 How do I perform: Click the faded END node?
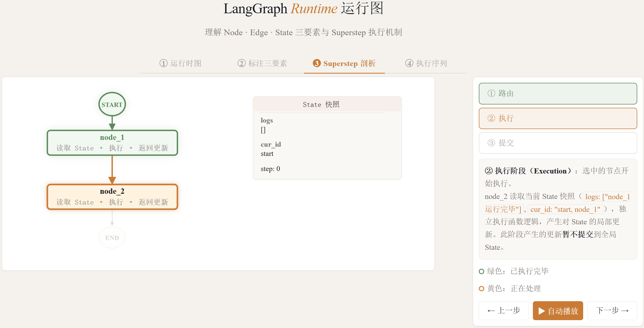112,238
